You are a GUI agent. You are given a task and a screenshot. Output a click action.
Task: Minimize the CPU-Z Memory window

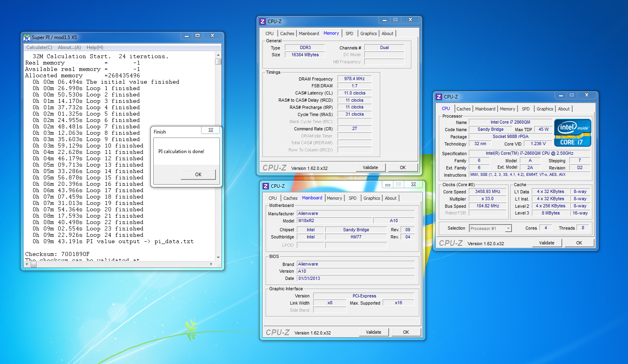384,20
